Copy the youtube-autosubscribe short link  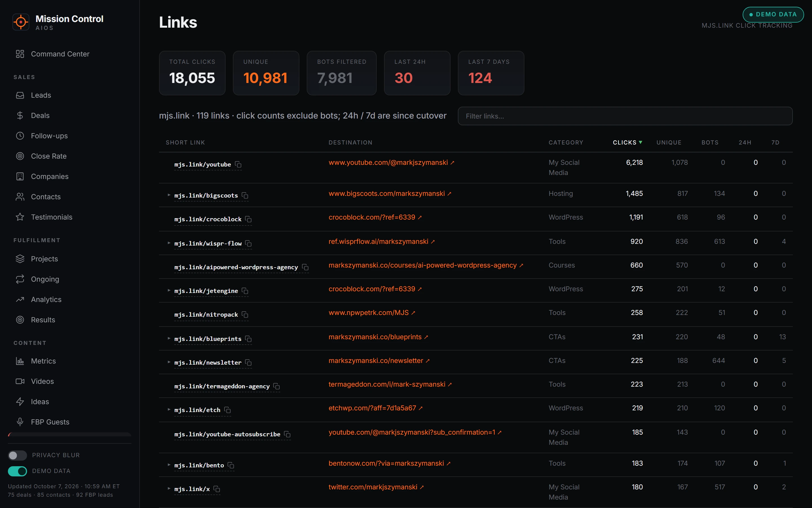click(x=288, y=434)
